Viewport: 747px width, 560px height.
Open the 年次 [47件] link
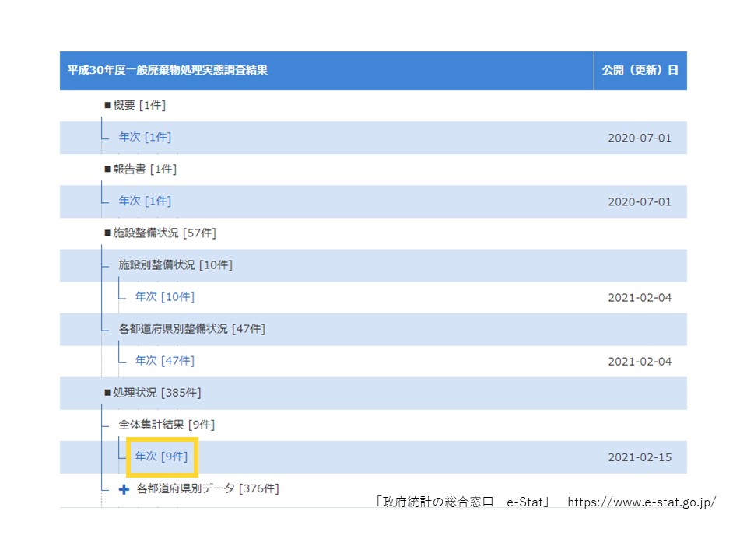(x=165, y=360)
